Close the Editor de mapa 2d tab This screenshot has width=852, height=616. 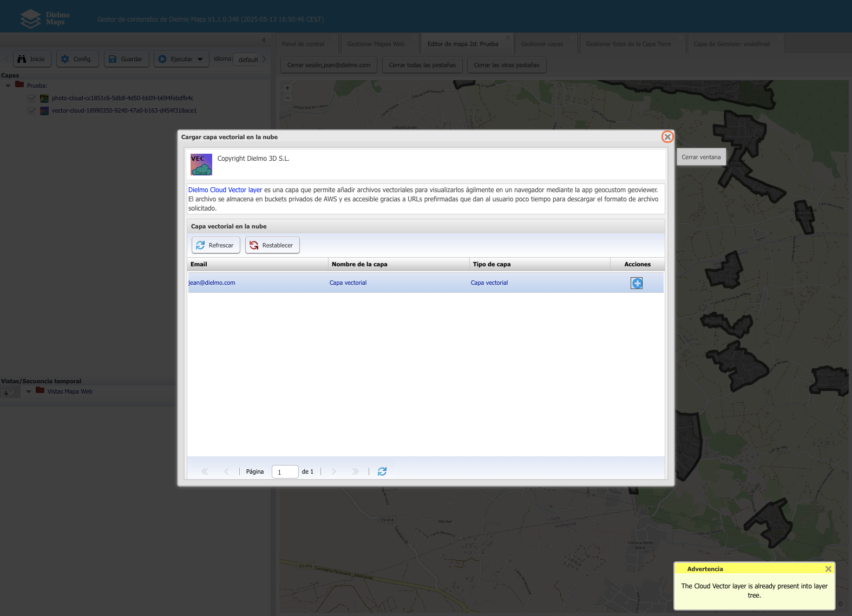508,37
